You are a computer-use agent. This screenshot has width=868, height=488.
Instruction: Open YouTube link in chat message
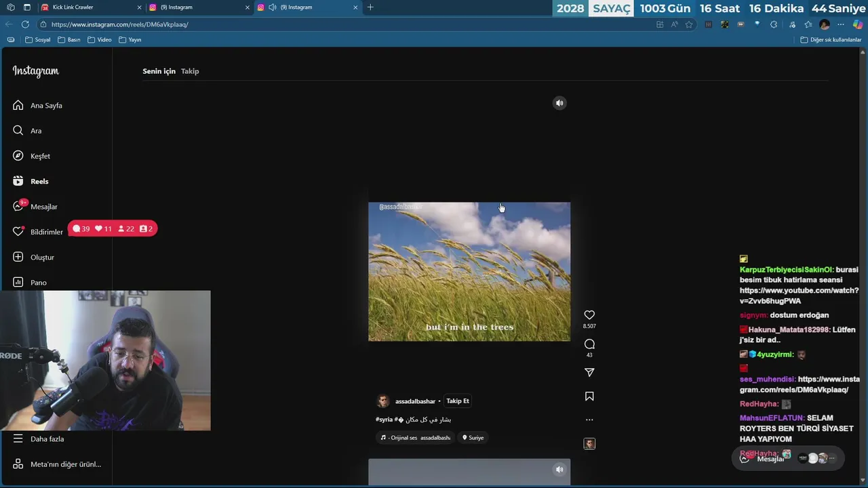point(799,296)
